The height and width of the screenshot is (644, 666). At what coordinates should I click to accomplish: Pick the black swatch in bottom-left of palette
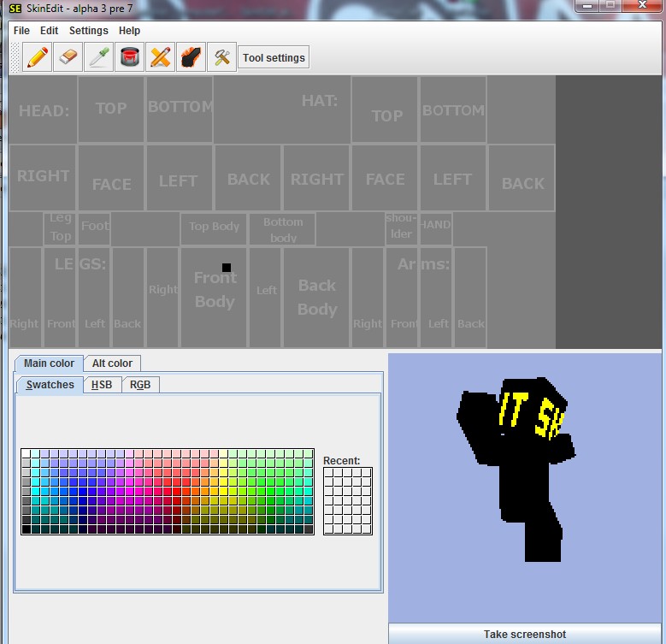(27, 529)
